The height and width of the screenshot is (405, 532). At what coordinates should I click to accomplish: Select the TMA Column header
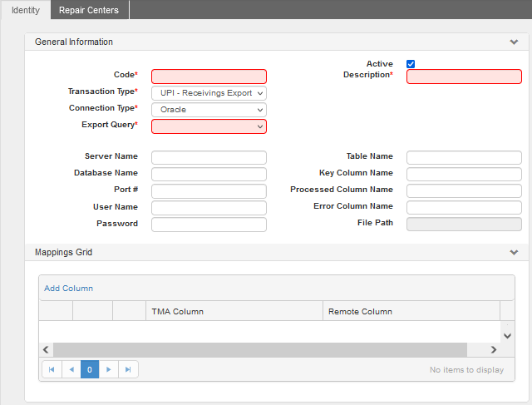point(234,311)
